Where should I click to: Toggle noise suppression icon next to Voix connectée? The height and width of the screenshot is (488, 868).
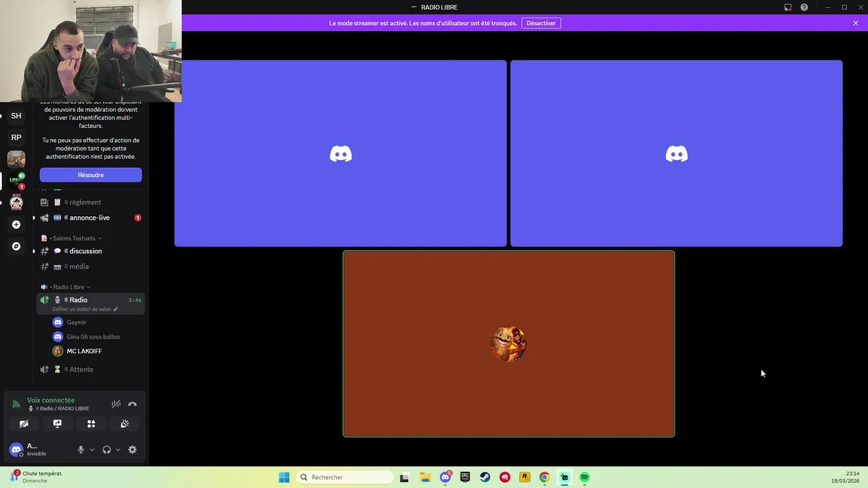(x=116, y=404)
